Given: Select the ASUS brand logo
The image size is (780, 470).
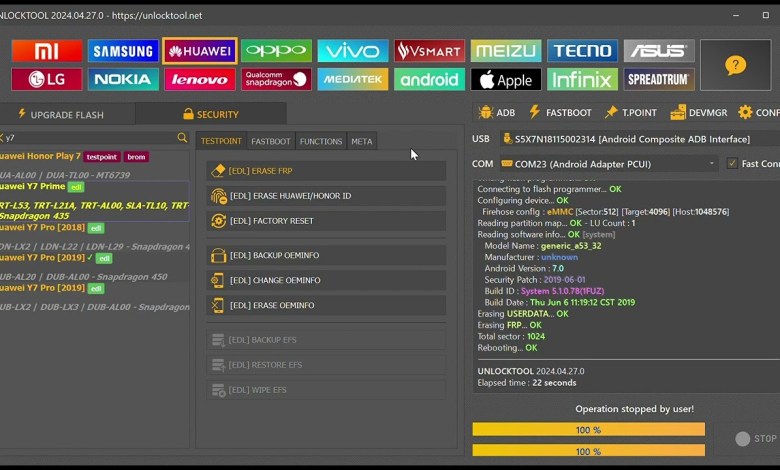Looking at the screenshot, I should 659,51.
